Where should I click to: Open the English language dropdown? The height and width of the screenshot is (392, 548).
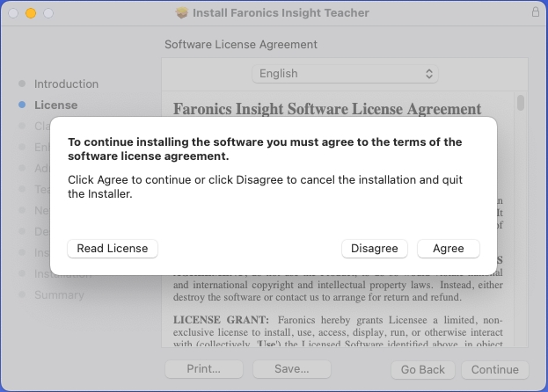tap(345, 74)
